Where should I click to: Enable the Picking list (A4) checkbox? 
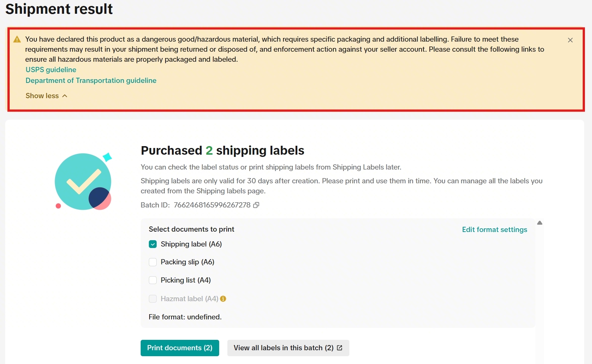click(x=153, y=280)
